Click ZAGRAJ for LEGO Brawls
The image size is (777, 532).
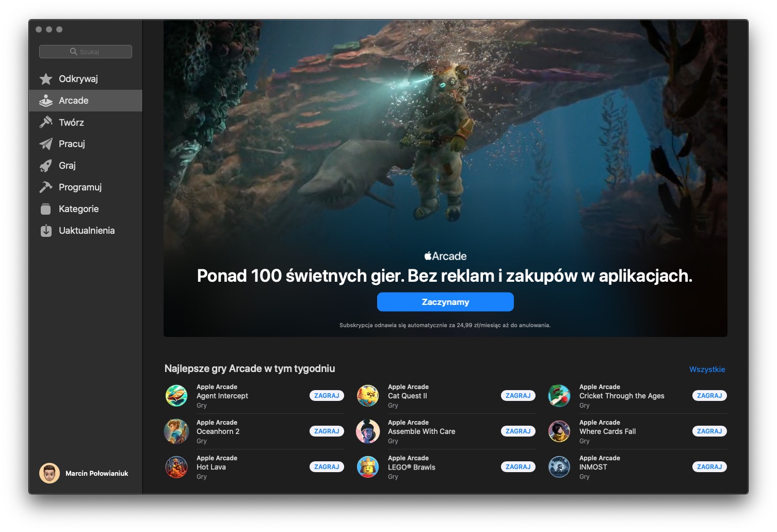coord(518,467)
